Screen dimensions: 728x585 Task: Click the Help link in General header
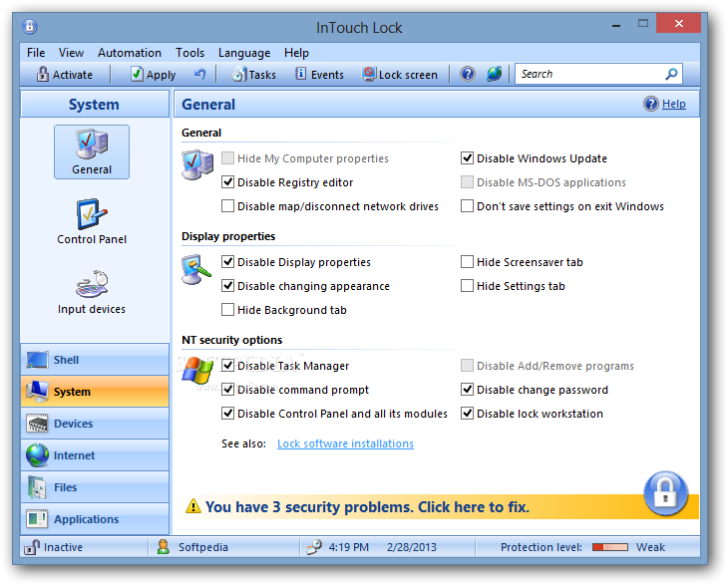(x=674, y=104)
